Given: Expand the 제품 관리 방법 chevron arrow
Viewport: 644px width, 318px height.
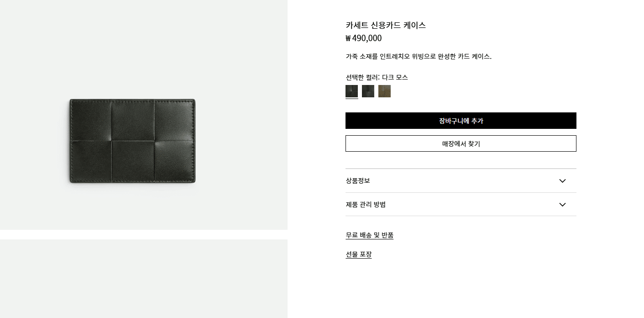Looking at the screenshot, I should click(562, 205).
